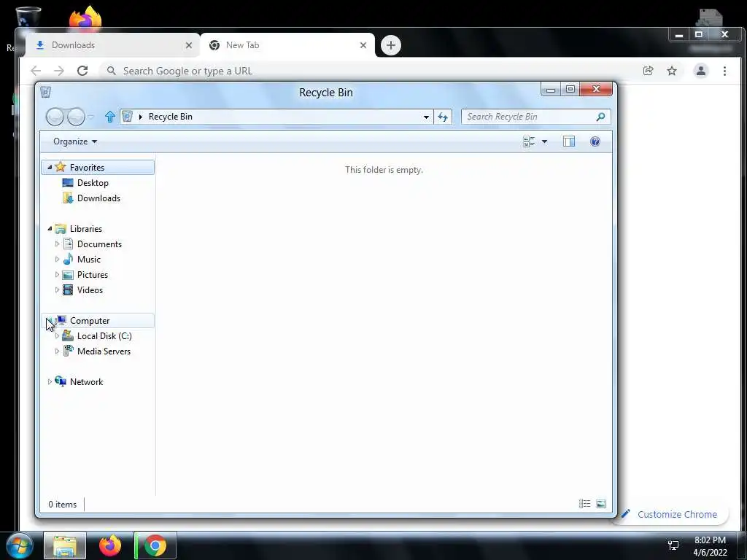The height and width of the screenshot is (560, 747).
Task: Switch to the Downloads Chrome tab
Action: [112, 45]
